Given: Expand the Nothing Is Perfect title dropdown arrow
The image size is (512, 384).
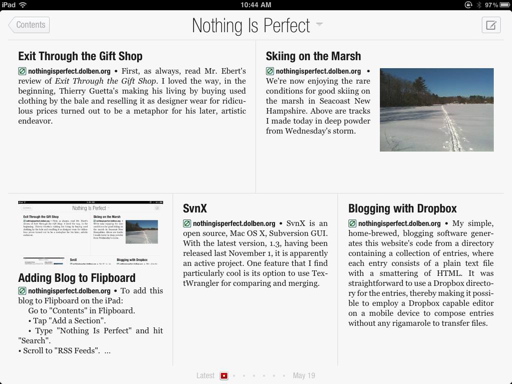Looking at the screenshot, I should pos(319,24).
